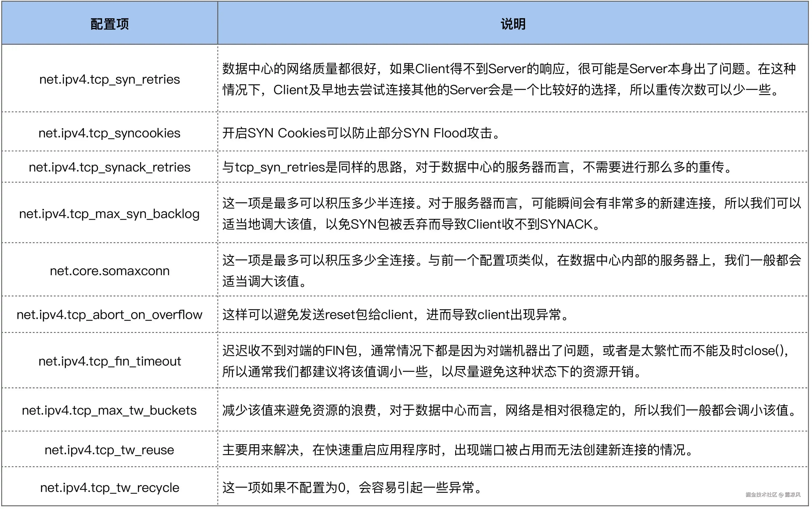Viewport: 812px width, 509px height.
Task: Click the 说明 column header
Action: pyautogui.click(x=513, y=24)
